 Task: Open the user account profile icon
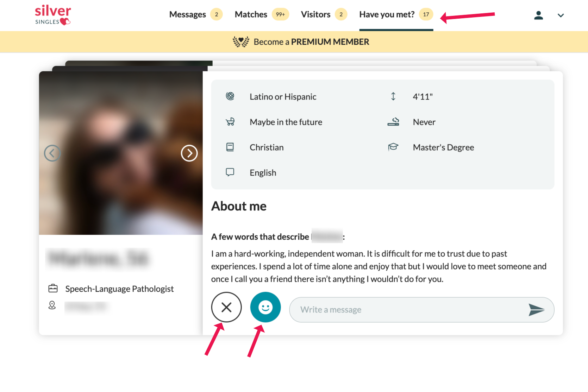(538, 15)
